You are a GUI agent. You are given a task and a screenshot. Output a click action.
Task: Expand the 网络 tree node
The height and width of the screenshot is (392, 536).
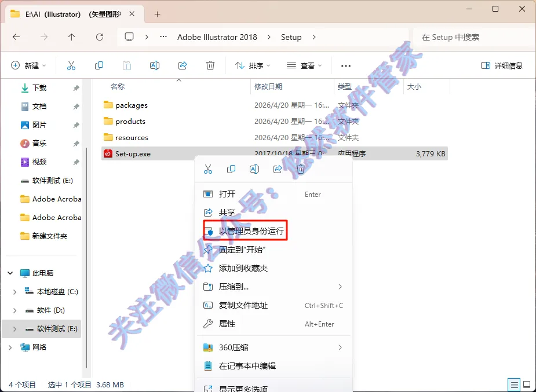pyautogui.click(x=10, y=347)
